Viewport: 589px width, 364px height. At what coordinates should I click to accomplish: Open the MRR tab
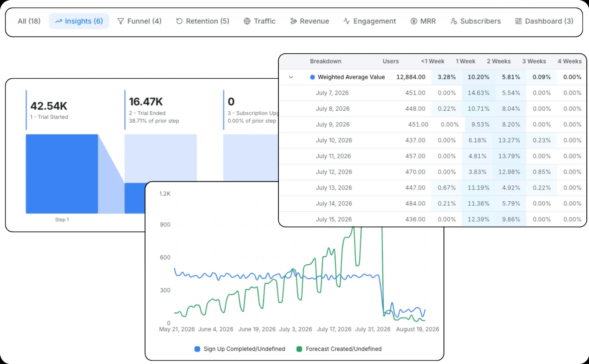point(423,21)
